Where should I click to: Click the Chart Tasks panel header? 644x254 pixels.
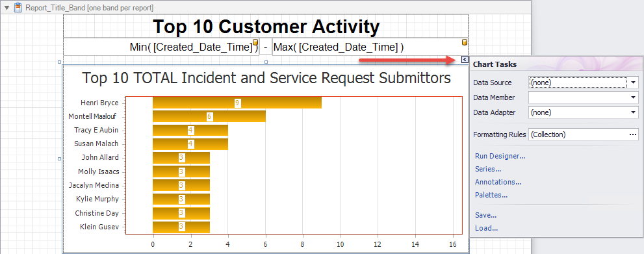(556, 64)
